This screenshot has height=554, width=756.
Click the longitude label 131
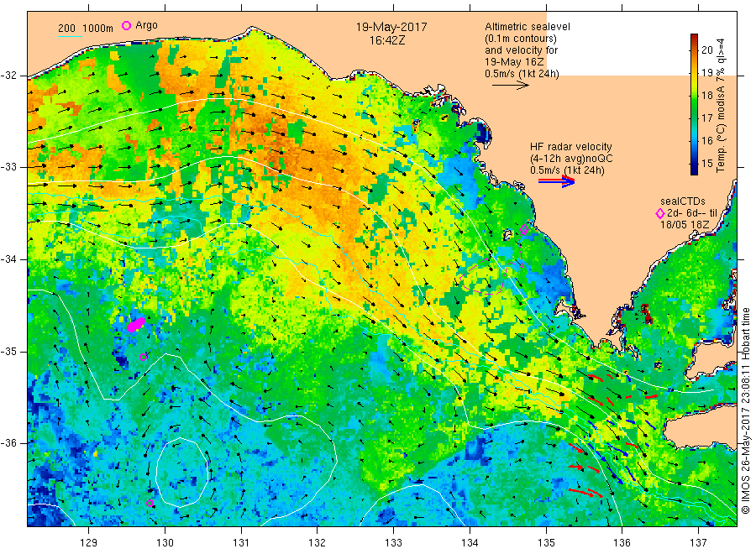point(241,543)
